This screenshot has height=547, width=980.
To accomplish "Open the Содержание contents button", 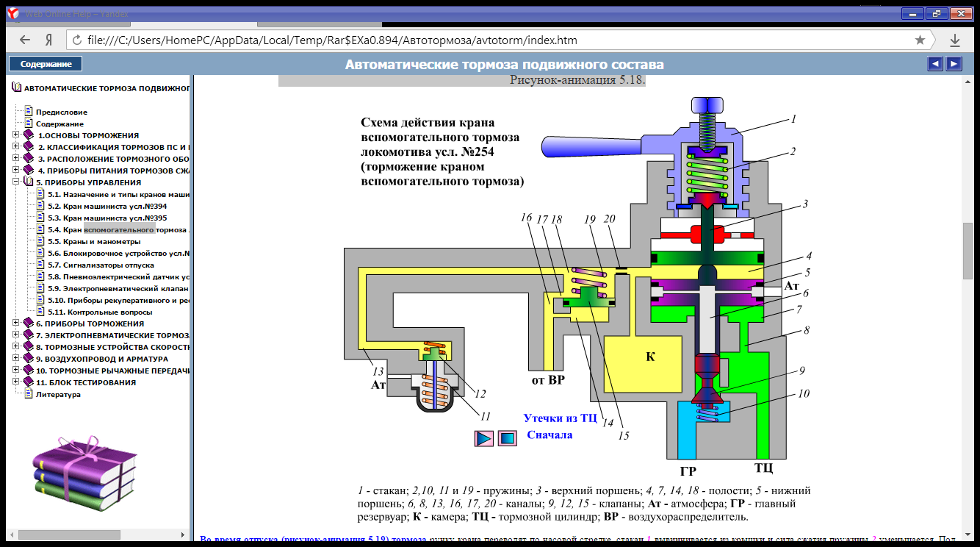I will (x=46, y=64).
